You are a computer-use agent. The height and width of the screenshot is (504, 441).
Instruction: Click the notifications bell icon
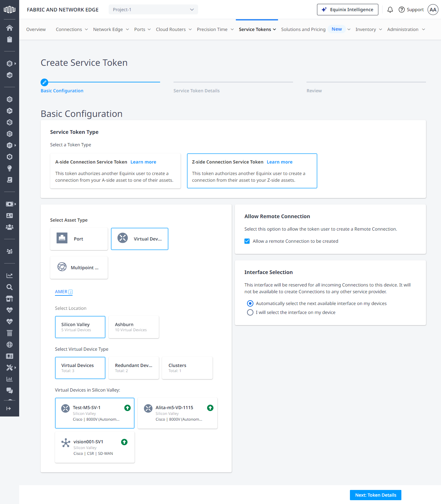click(390, 10)
